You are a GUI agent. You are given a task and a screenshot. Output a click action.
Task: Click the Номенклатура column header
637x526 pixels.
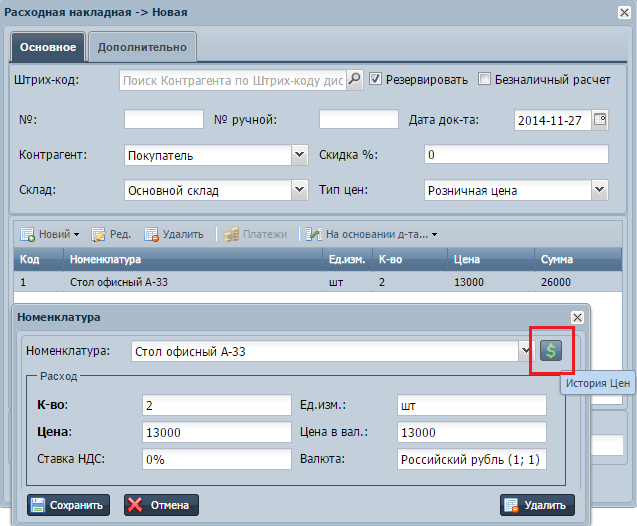tap(193, 259)
